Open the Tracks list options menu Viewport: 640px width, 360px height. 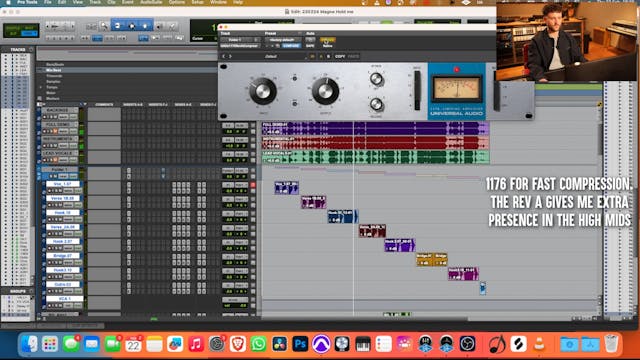[x=31, y=49]
